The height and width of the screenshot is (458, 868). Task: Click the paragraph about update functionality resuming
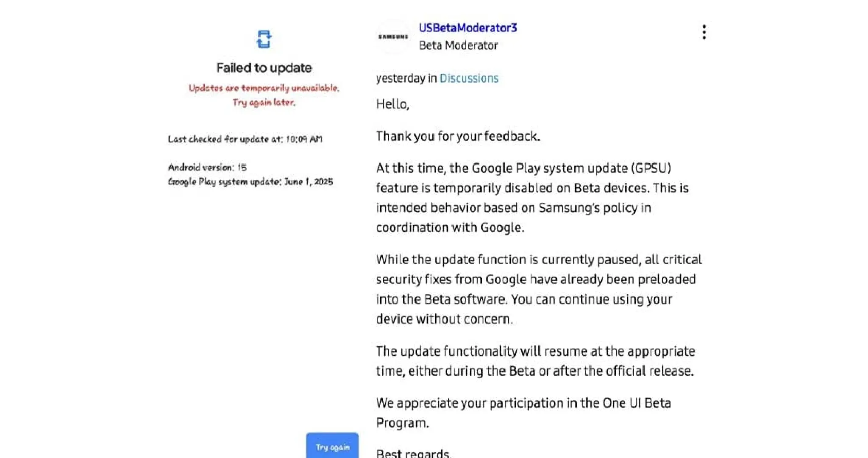coord(535,361)
